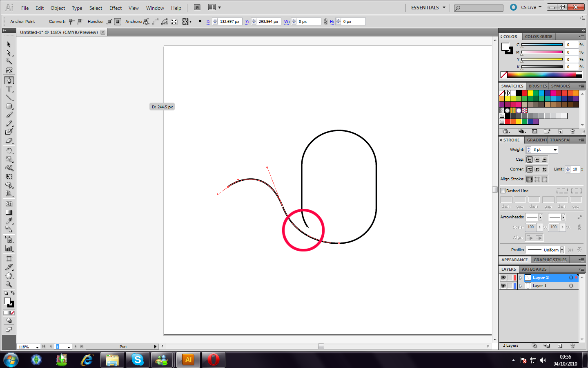Screen dimensions: 588x368
Task: Switch to the Artboards tab
Action: pos(534,269)
